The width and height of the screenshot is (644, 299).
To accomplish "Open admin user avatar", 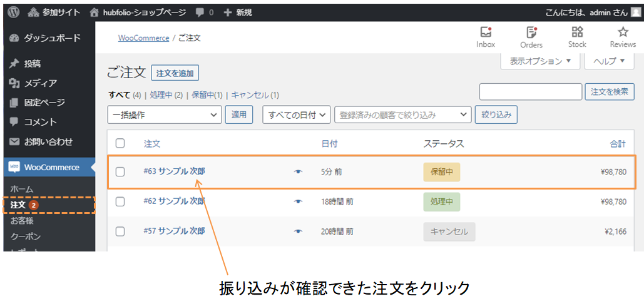I will point(635,13).
